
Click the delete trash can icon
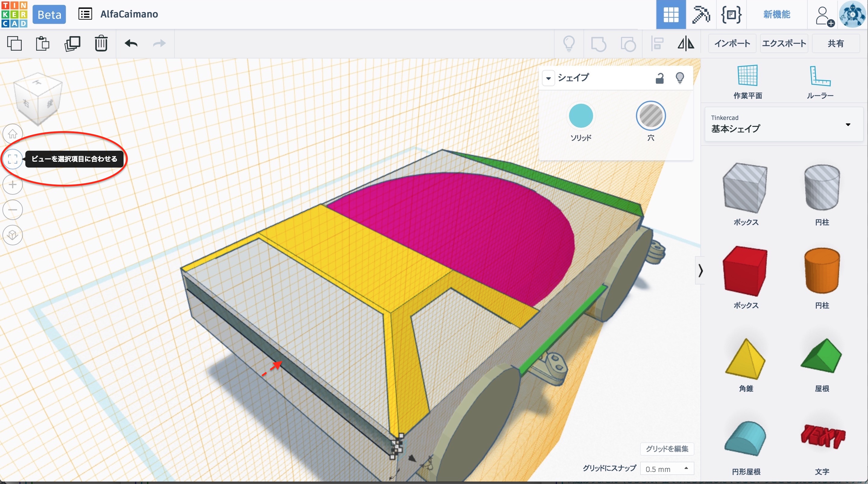(101, 43)
